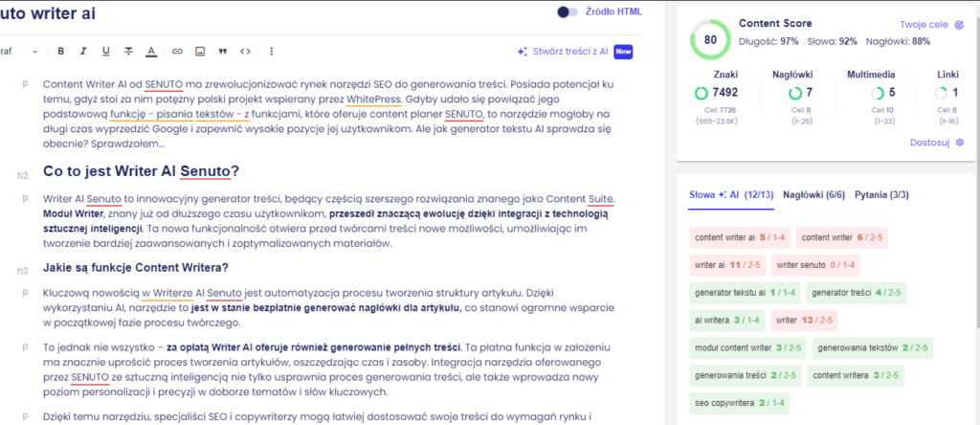Select the 'content writera' keyword chip
Image resolution: width=980 pixels, height=425 pixels.
[x=856, y=375]
